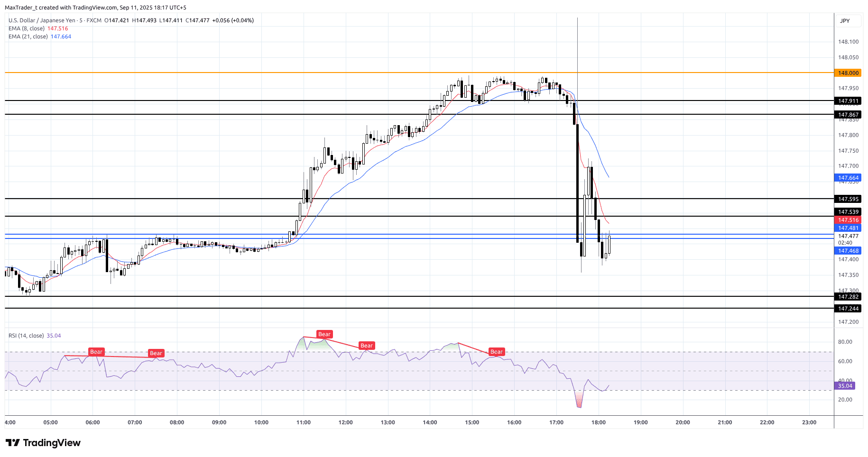
Task: Select the orange 148.000 price label
Action: (848, 73)
